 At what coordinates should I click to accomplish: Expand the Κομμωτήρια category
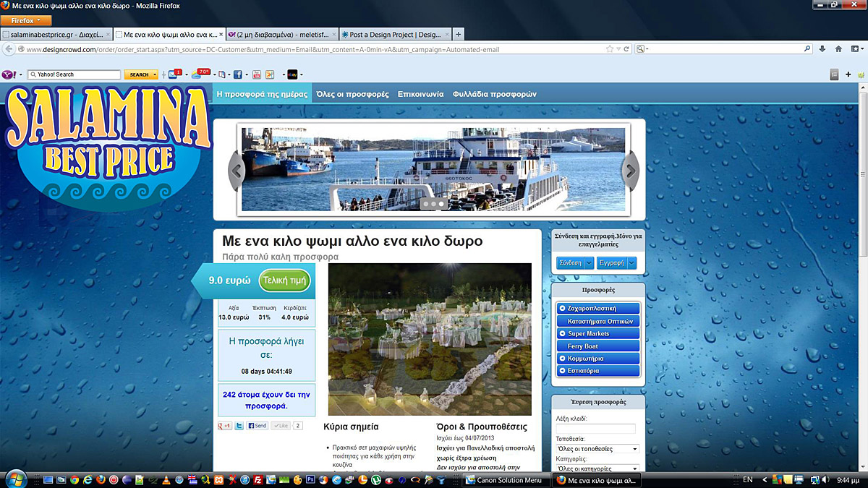coord(562,359)
